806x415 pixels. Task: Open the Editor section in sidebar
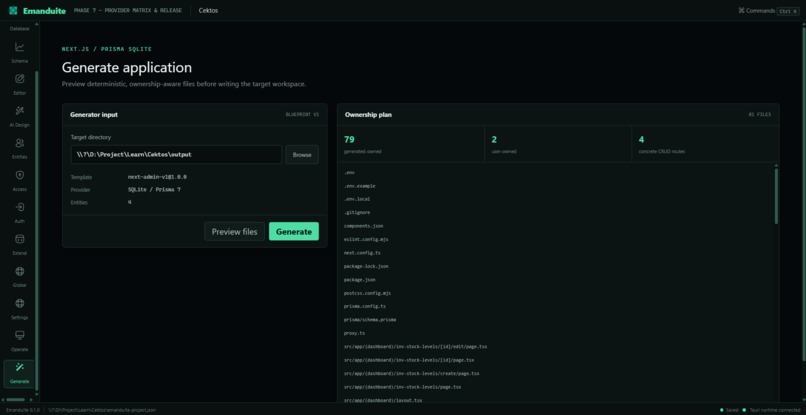coord(20,85)
